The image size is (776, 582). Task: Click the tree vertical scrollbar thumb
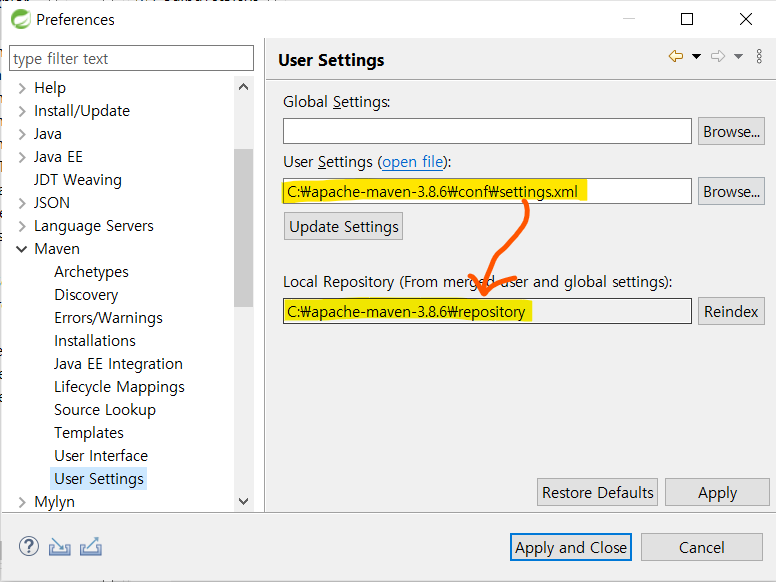pos(243,228)
